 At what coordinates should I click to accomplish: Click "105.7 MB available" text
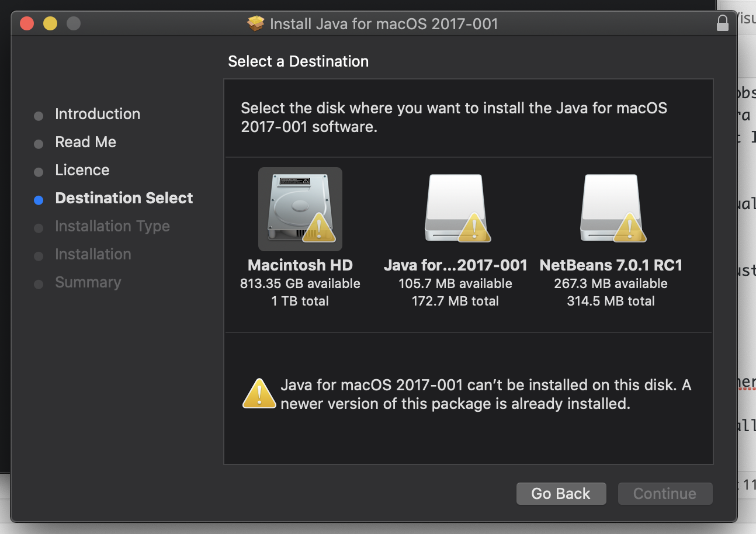(x=456, y=284)
